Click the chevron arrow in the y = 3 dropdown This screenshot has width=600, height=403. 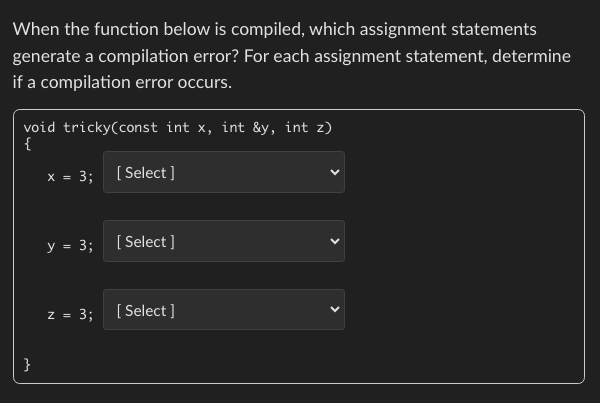pos(335,241)
